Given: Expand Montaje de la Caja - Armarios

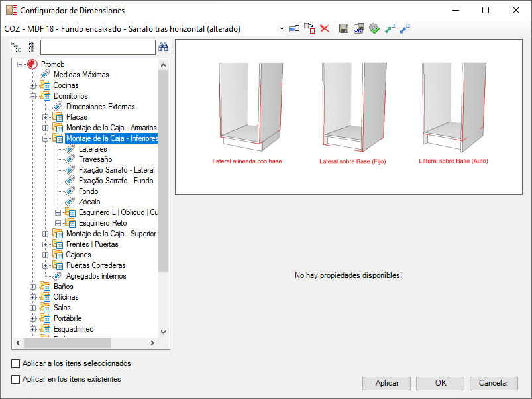Looking at the screenshot, I should 46,128.
